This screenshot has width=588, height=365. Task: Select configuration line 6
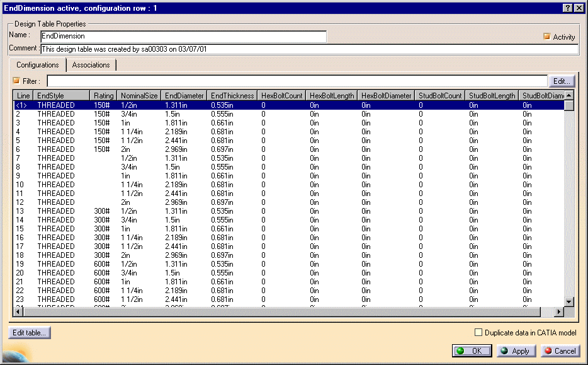[289, 149]
